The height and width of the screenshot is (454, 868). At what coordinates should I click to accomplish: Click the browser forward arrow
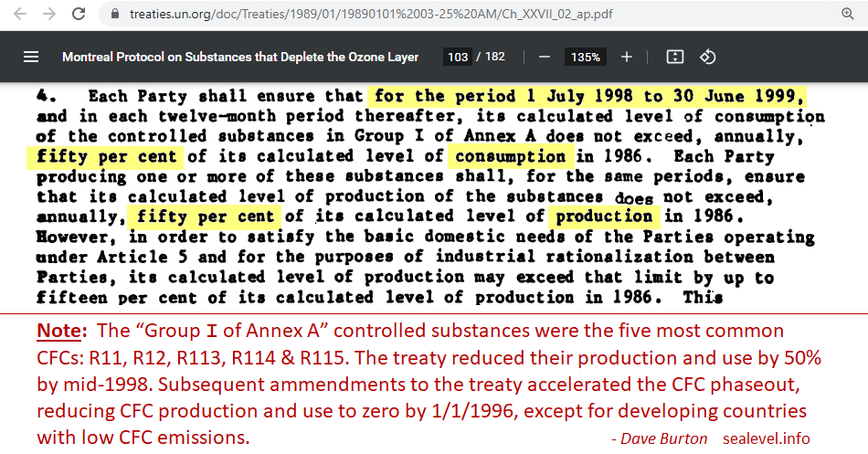[x=48, y=14]
